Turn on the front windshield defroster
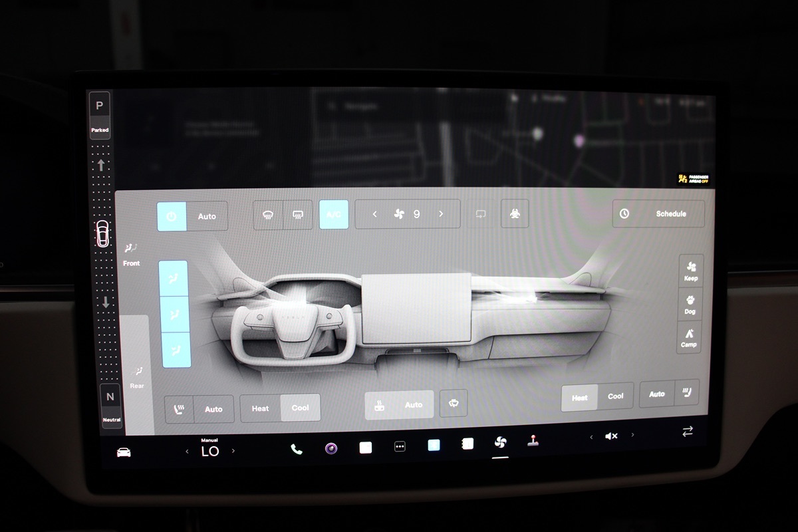798x532 pixels. (269, 215)
